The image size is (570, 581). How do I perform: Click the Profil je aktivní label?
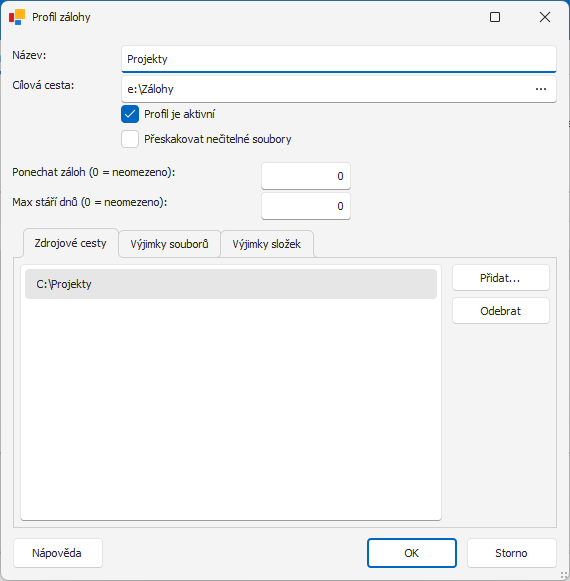[179, 114]
